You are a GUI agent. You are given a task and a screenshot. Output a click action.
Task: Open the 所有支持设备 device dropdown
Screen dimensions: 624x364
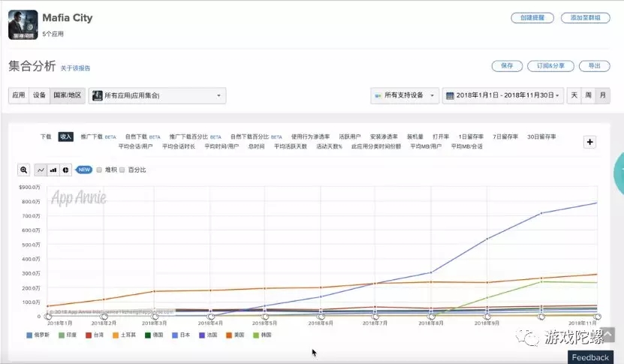point(405,95)
